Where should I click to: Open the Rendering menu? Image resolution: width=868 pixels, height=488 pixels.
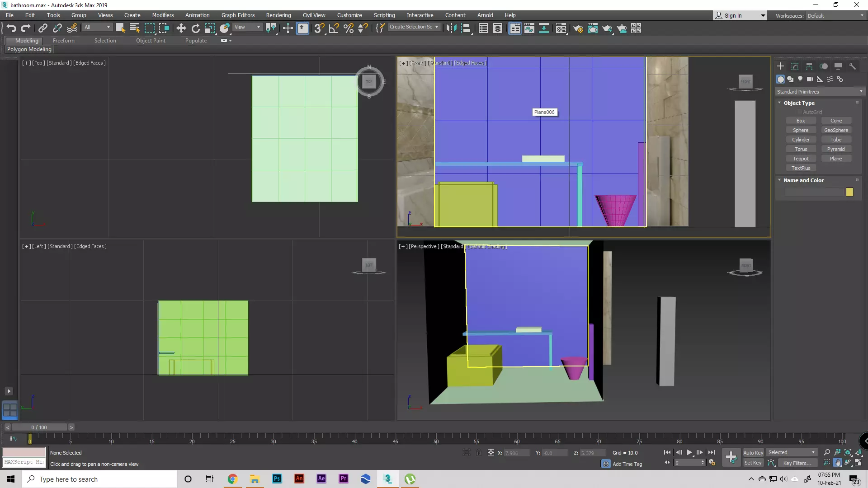click(x=278, y=15)
